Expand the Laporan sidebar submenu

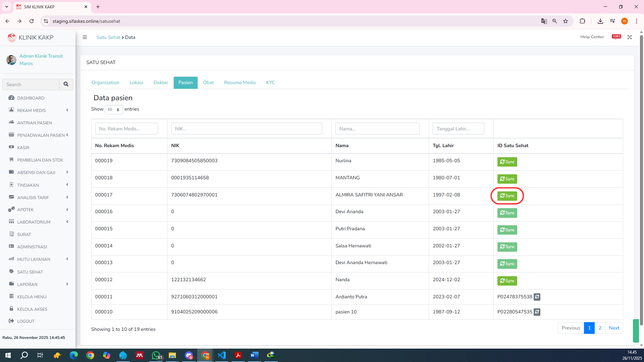point(27,284)
